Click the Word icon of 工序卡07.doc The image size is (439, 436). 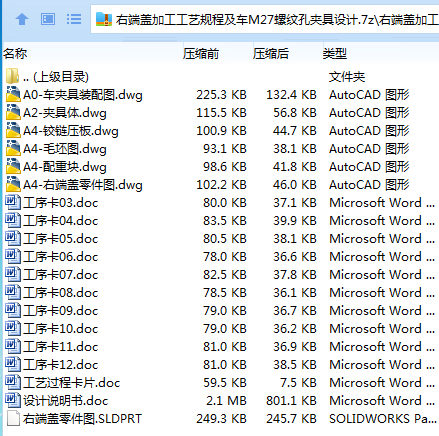coord(13,274)
